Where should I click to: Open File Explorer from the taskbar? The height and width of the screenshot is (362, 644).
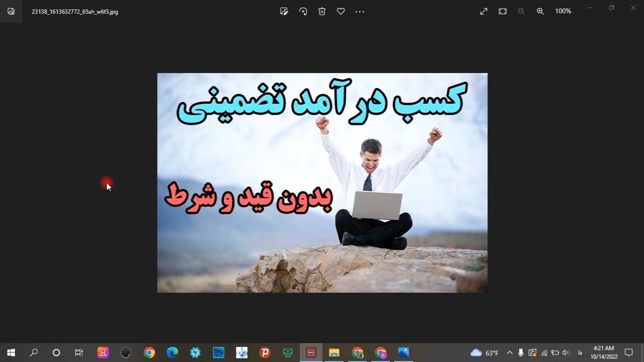point(334,352)
